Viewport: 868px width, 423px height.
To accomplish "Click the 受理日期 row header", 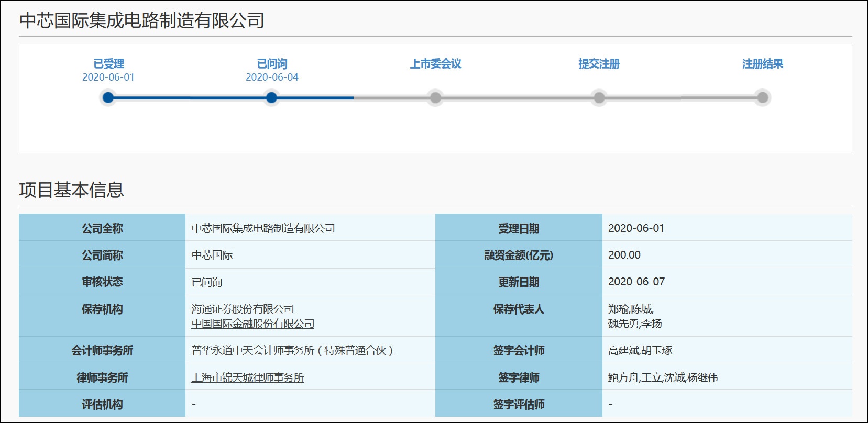I will [519, 228].
